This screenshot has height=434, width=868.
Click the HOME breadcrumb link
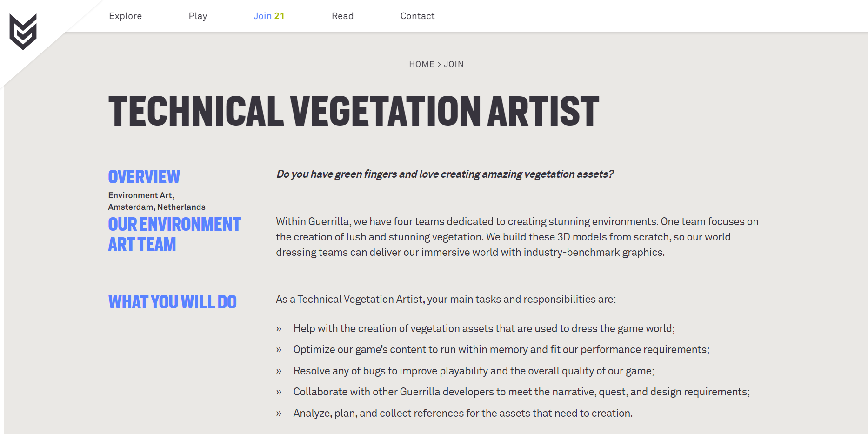click(x=421, y=64)
